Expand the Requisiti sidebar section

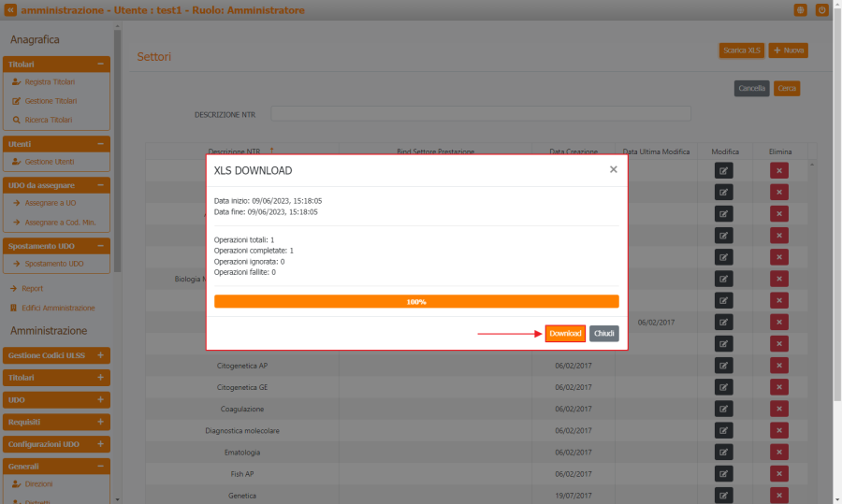click(x=100, y=422)
